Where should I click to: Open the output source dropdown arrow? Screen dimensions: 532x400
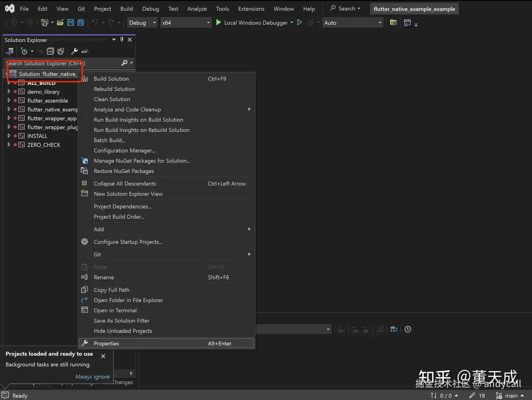pyautogui.click(x=328, y=329)
